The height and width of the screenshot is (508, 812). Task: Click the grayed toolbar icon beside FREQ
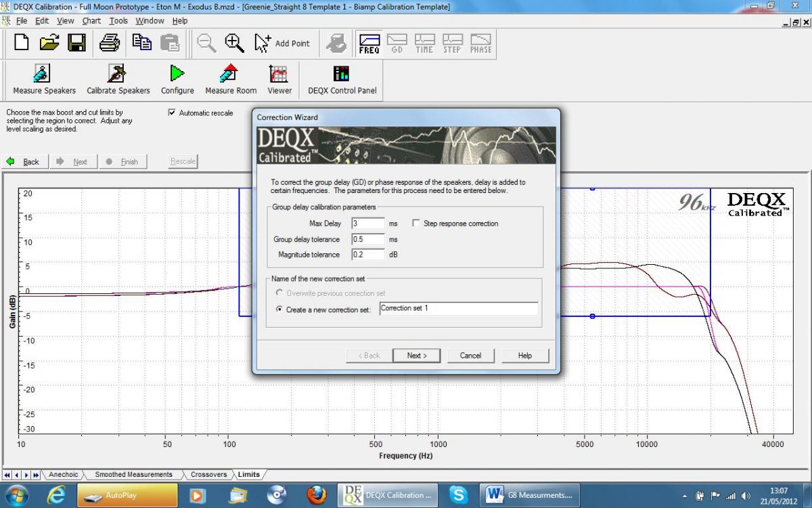(336, 43)
